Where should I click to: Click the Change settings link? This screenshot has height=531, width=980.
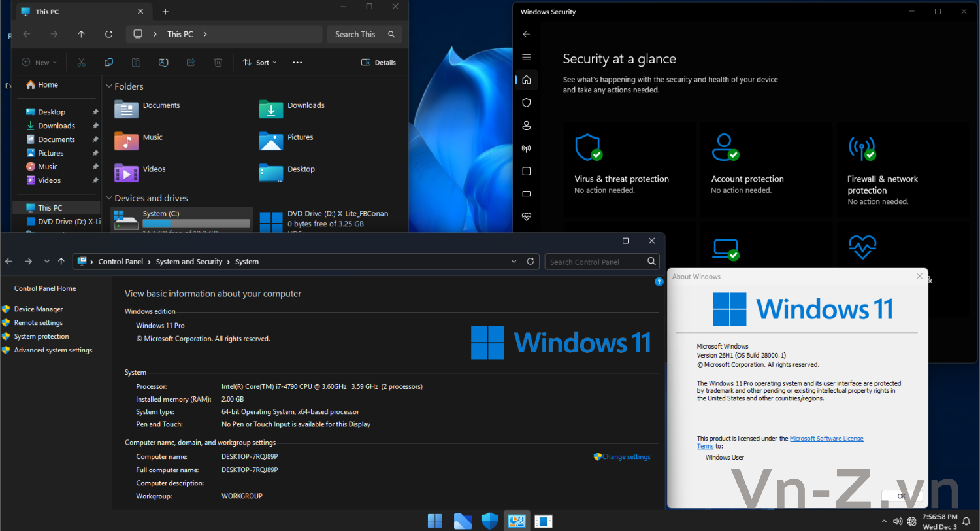[626, 457]
